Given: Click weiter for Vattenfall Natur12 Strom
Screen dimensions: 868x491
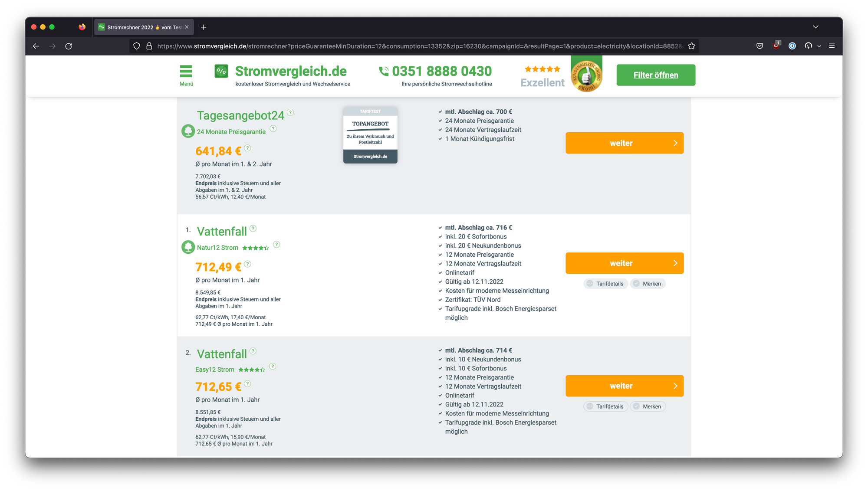Looking at the screenshot, I should click(x=624, y=263).
